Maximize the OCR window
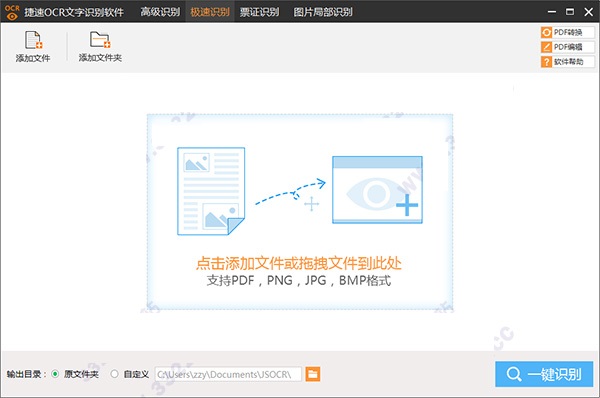This screenshot has height=398, width=600. tap(570, 12)
